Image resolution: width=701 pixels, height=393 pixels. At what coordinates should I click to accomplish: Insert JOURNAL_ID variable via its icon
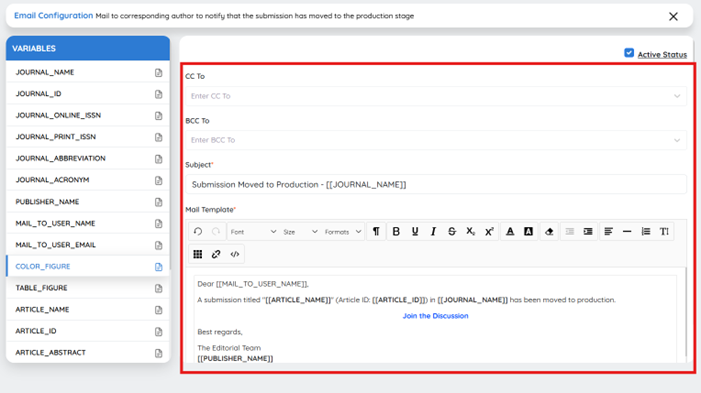point(158,94)
